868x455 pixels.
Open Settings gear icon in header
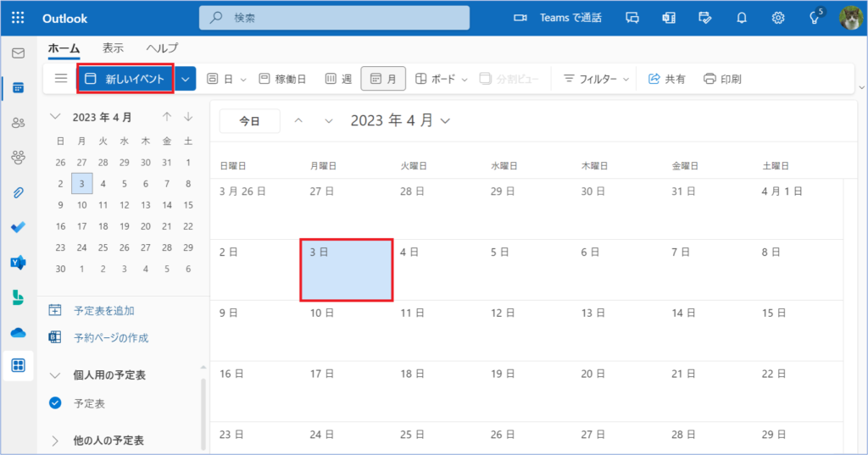point(777,18)
